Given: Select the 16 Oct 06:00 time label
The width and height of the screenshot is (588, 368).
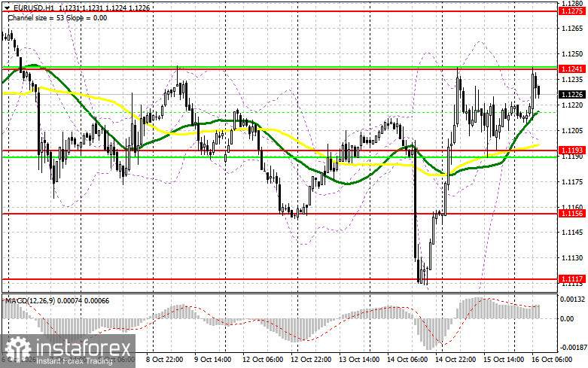Looking at the screenshot, I should coord(552,360).
